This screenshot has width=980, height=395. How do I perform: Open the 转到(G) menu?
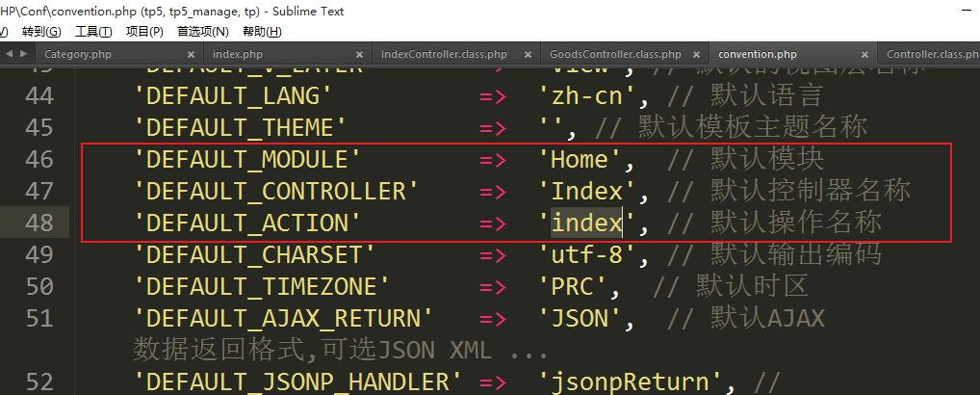click(x=41, y=31)
